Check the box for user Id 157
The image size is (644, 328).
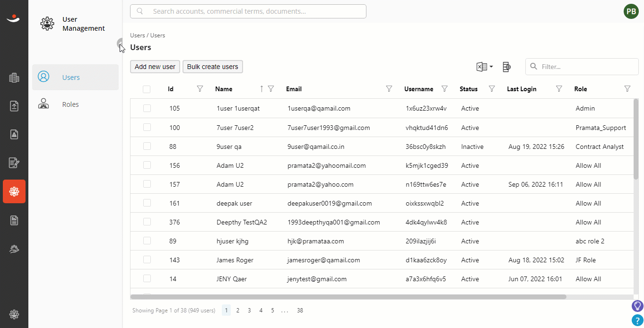pyautogui.click(x=147, y=184)
